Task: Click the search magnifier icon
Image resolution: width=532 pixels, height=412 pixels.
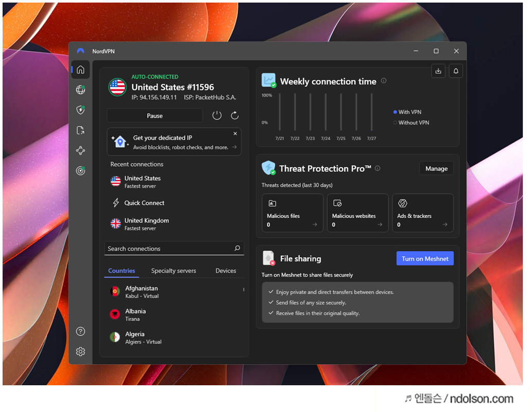Action: click(237, 248)
